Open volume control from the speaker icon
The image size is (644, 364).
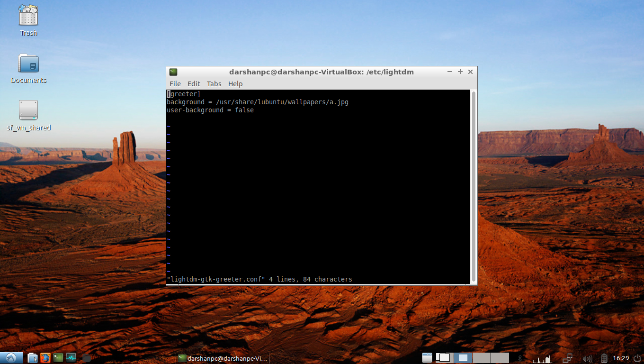[588, 358]
